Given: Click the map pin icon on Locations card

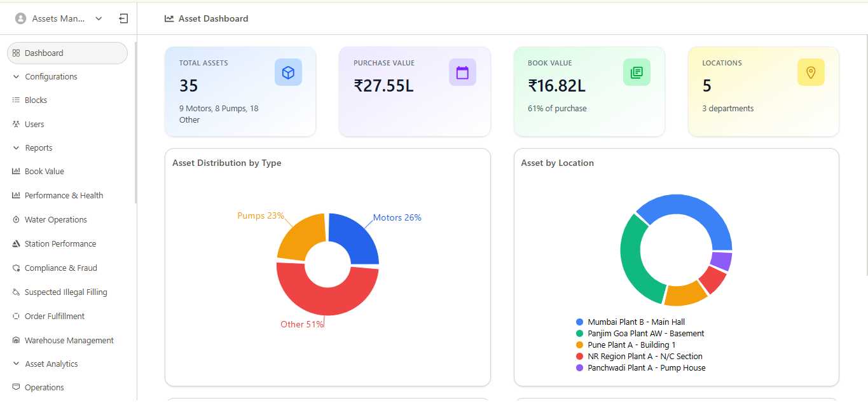Looking at the screenshot, I should pos(811,72).
